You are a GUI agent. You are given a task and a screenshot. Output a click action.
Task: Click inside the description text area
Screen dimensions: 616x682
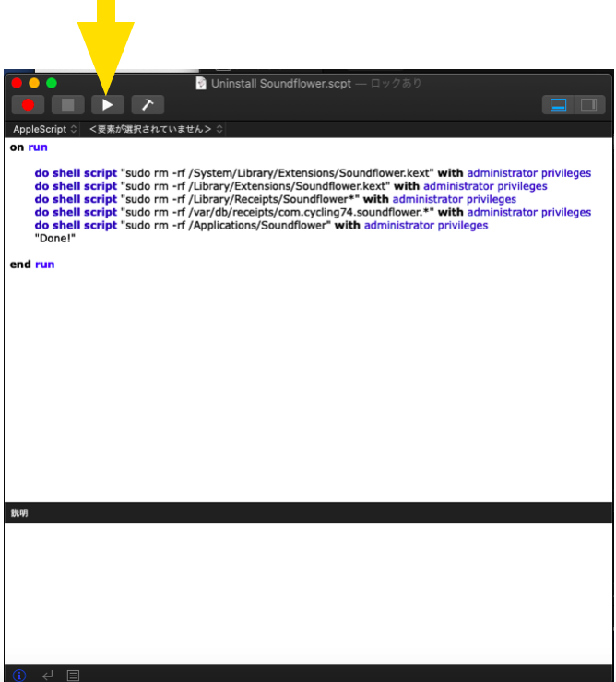pos(308,594)
